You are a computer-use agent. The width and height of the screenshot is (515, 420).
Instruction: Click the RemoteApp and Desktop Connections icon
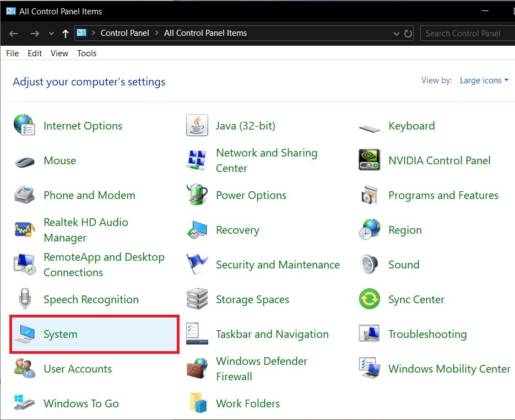25,264
